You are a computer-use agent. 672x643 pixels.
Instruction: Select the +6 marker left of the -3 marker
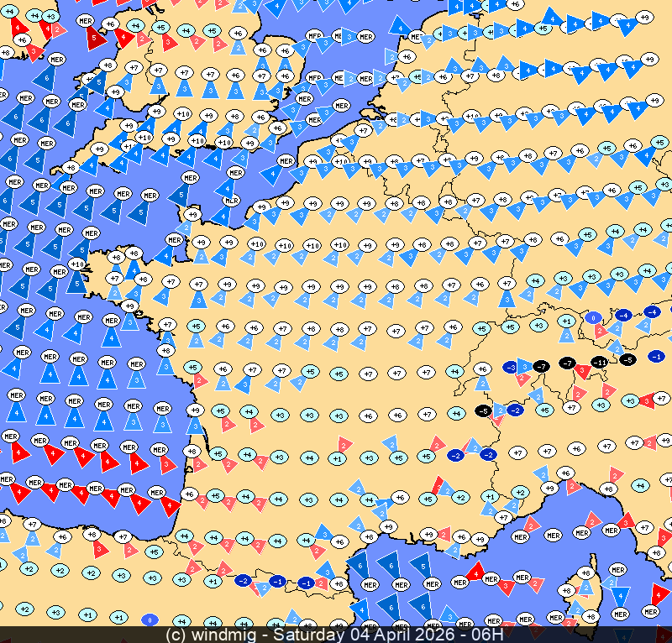tap(482, 368)
